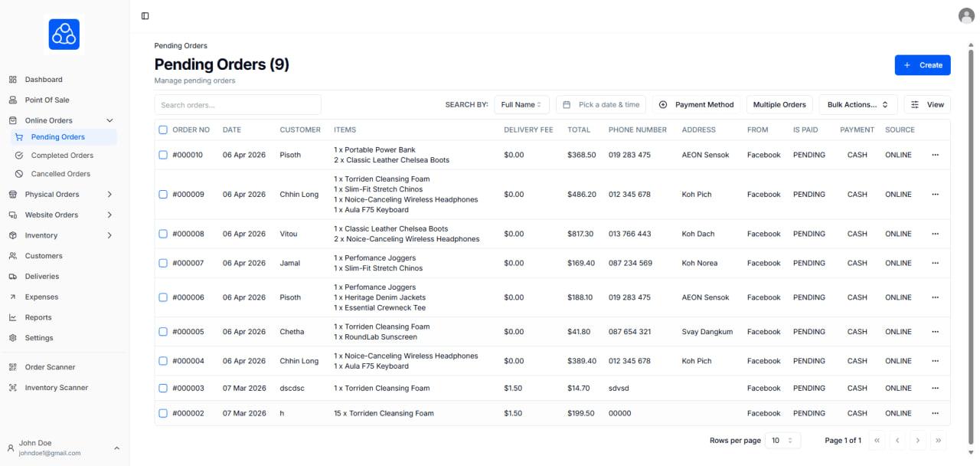Open row actions for order #000006
This screenshot has height=466, width=980.
[935, 297]
